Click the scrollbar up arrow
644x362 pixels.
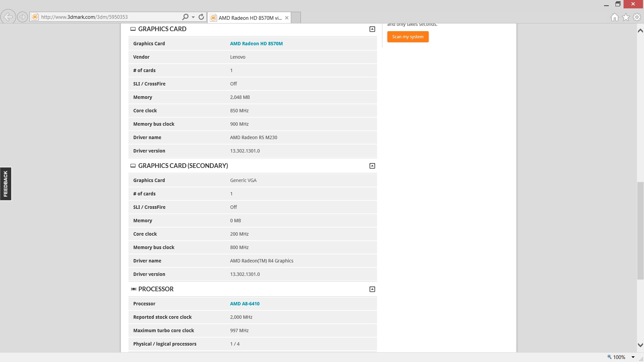(640, 31)
